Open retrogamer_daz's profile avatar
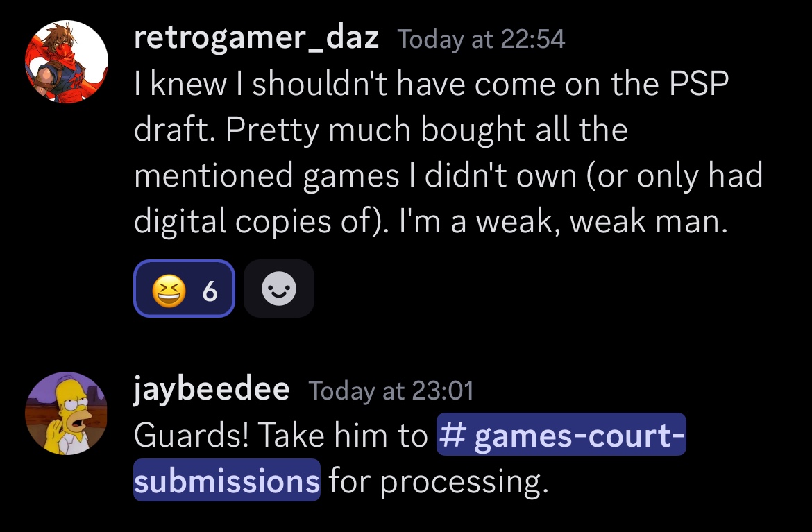This screenshot has width=812, height=532. tap(67, 62)
